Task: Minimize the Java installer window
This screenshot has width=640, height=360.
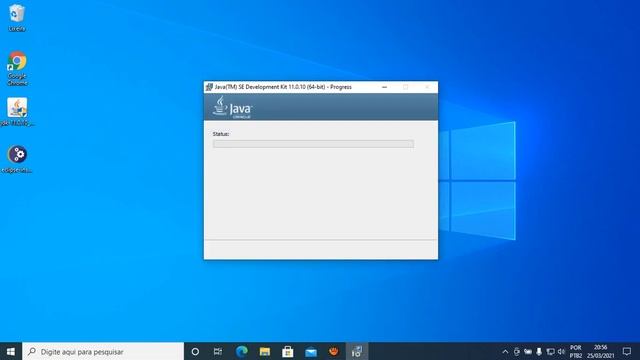Action: [x=384, y=87]
